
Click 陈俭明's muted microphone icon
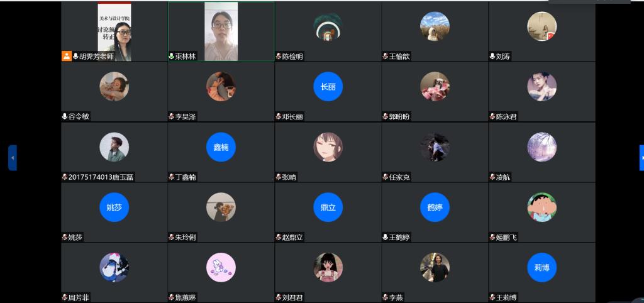[x=279, y=56]
